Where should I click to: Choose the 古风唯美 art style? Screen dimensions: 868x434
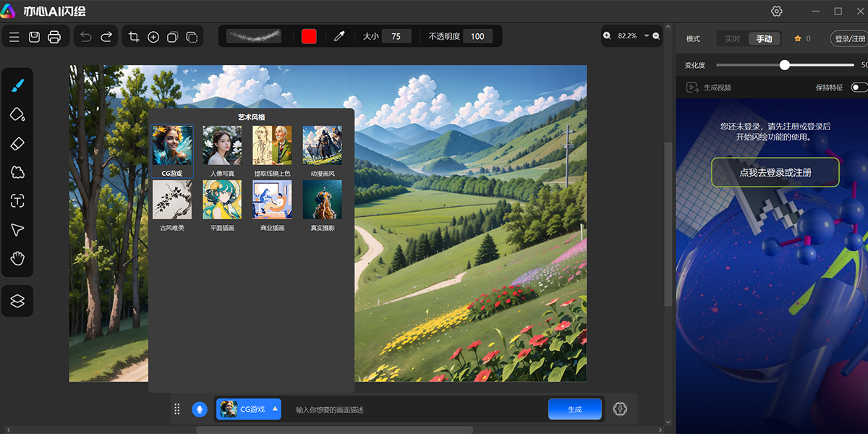[x=172, y=205]
